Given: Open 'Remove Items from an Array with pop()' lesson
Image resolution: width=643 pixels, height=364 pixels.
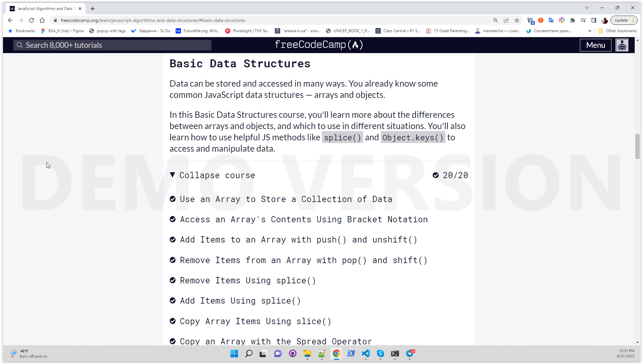Looking at the screenshot, I should pos(303,260).
